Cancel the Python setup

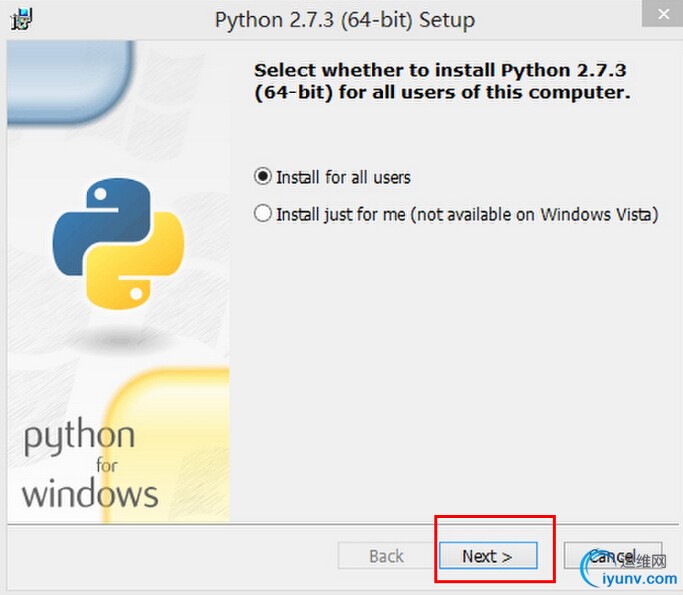tap(598, 555)
